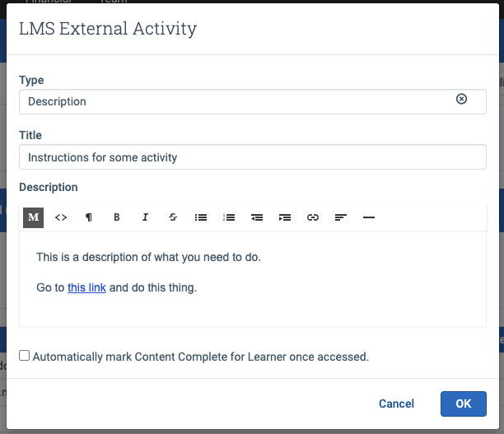Screen dimensions: 504x434
Task: Open the text alignment icon
Action: click(341, 217)
